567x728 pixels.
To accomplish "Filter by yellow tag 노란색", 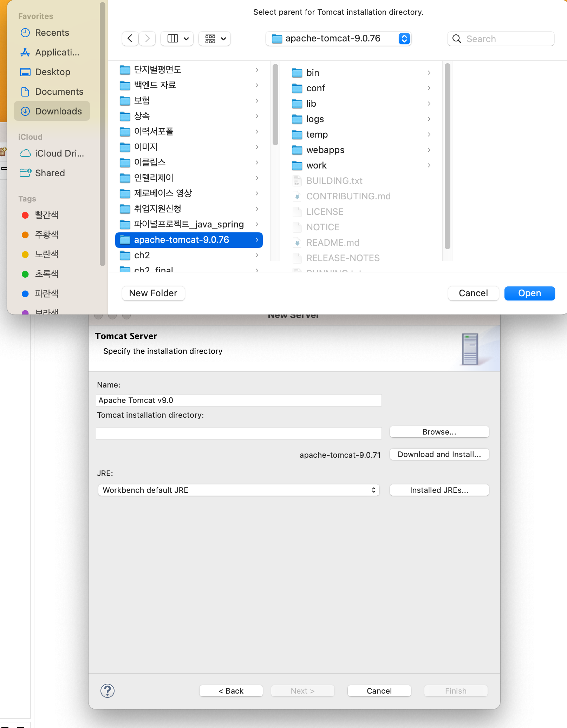I will (x=40, y=254).
